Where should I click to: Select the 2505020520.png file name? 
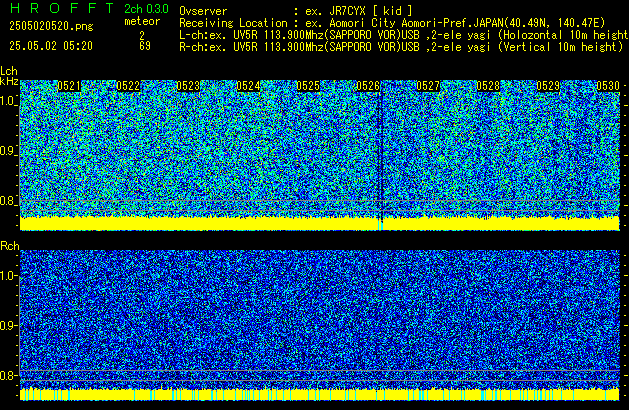click(51, 26)
